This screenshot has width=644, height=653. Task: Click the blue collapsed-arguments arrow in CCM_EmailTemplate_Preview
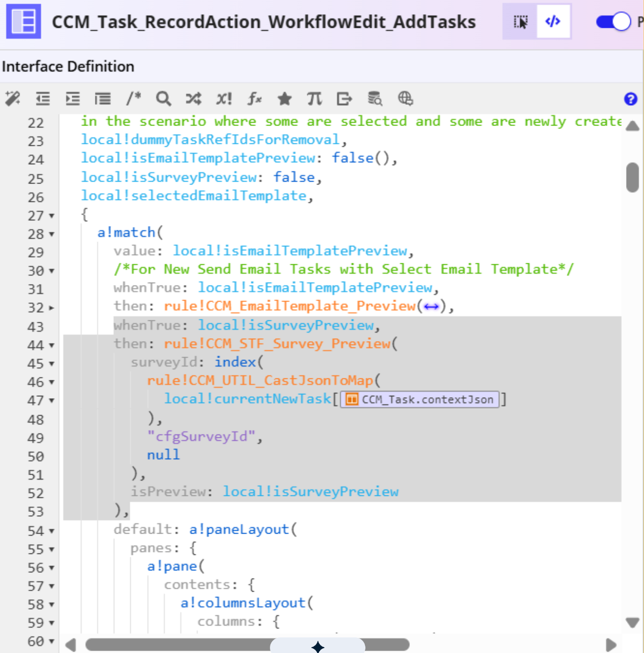pyautogui.click(x=431, y=307)
